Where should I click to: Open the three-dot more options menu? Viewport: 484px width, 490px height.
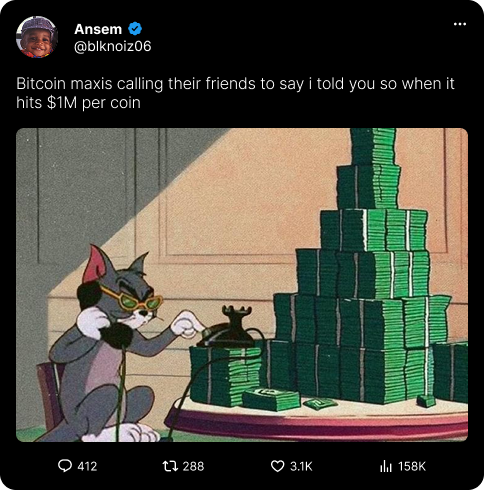tap(460, 24)
